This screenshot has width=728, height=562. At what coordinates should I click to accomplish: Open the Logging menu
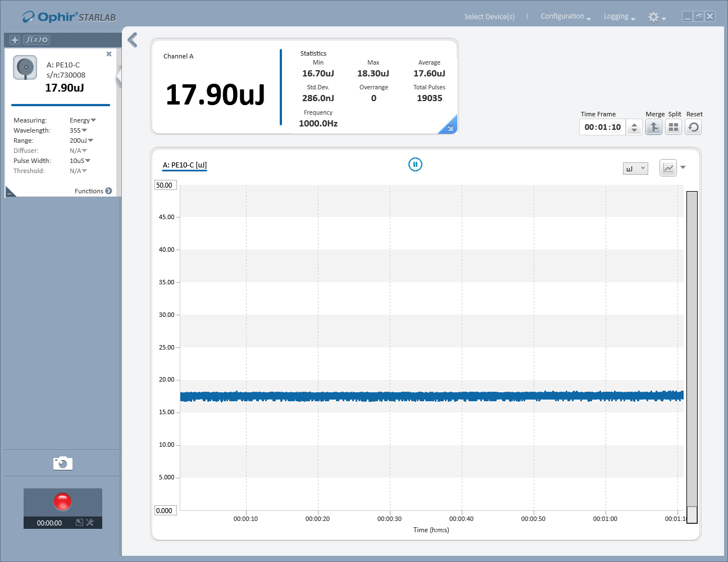[x=619, y=16]
